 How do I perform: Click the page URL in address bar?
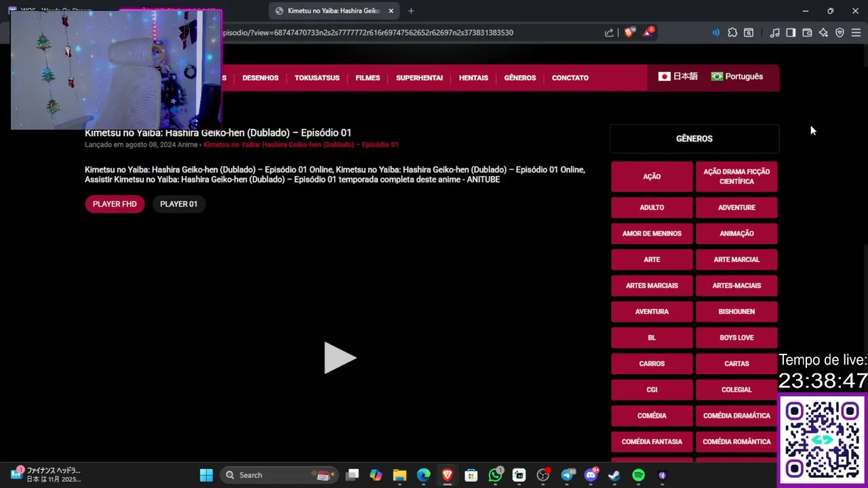point(368,33)
